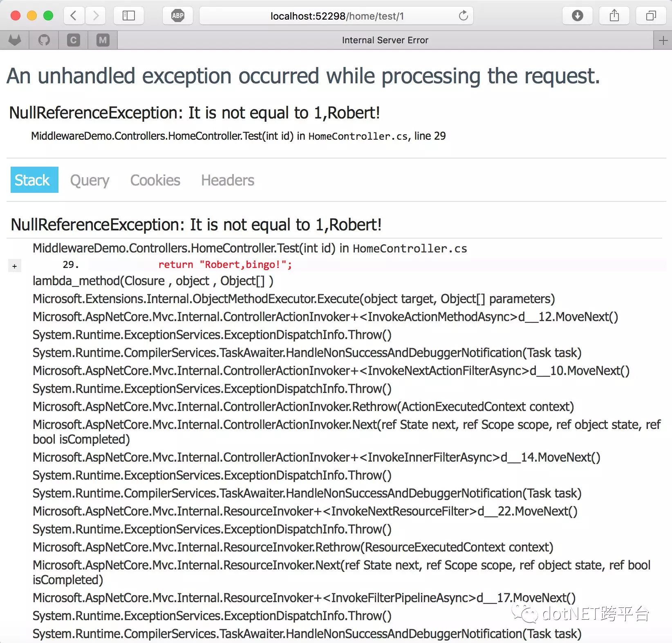
Task: Click the lambda_method(Closure, object, Object[]) frame
Action: 153,281
